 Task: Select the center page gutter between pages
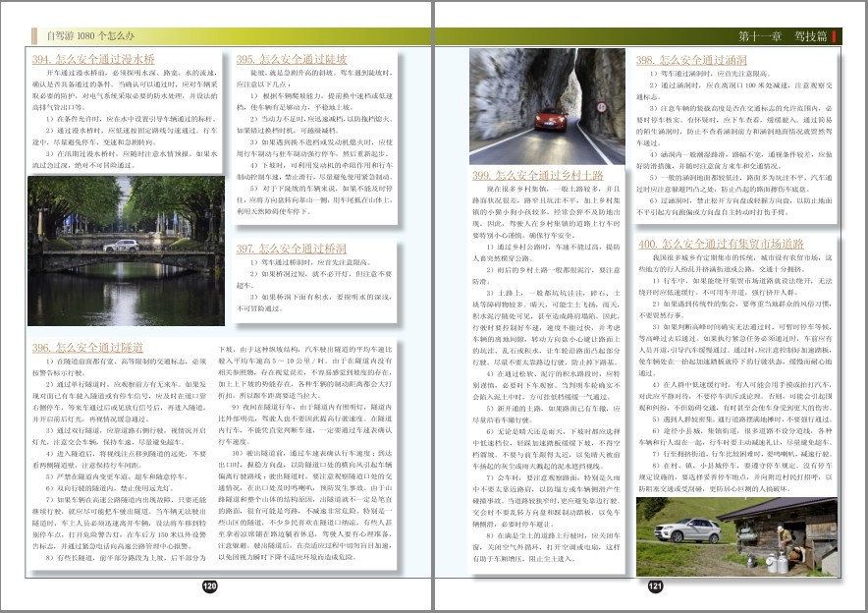(x=434, y=306)
